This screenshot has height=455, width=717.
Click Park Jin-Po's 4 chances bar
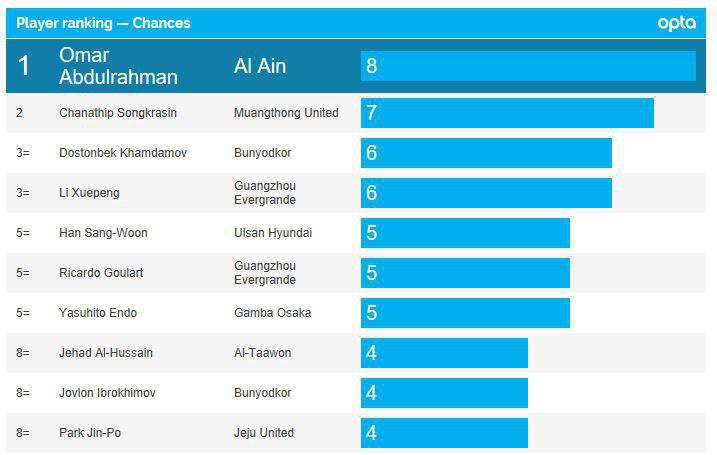[x=444, y=433]
